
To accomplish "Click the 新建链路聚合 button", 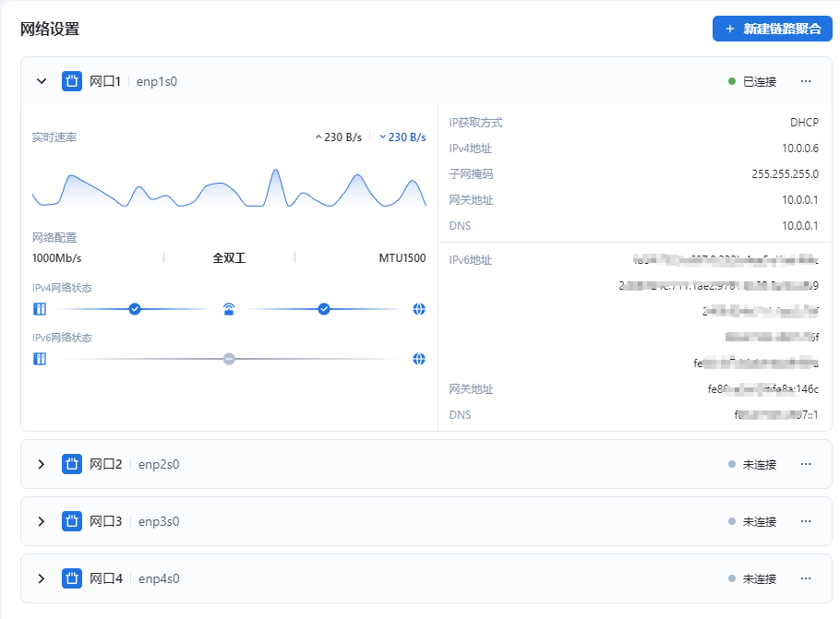I will [x=772, y=29].
